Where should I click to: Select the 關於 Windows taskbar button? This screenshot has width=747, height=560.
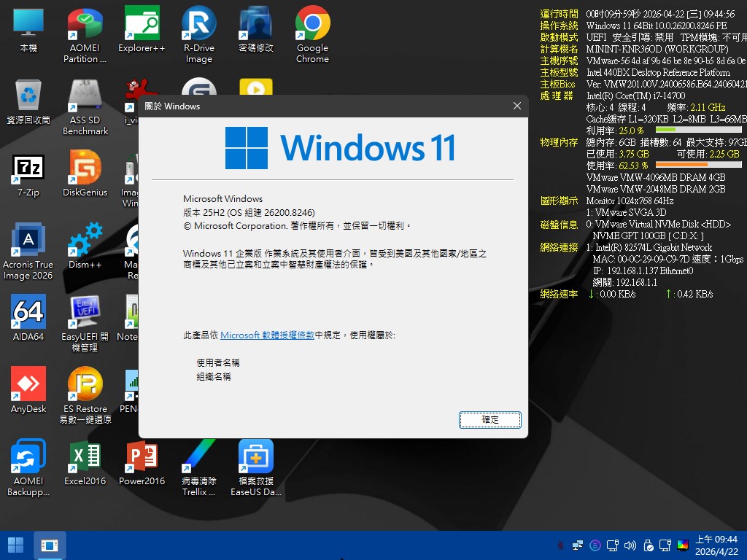click(50, 545)
